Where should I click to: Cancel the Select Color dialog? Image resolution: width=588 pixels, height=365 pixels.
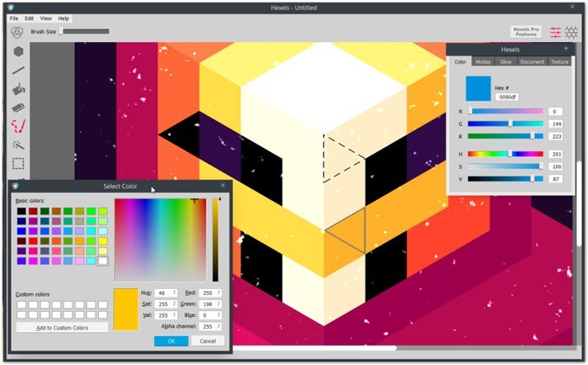click(x=208, y=341)
